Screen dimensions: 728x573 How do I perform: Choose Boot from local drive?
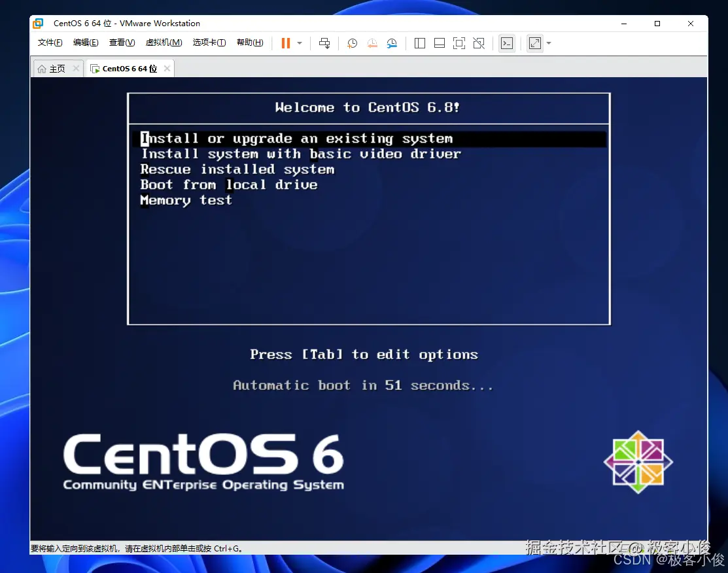pos(229,185)
